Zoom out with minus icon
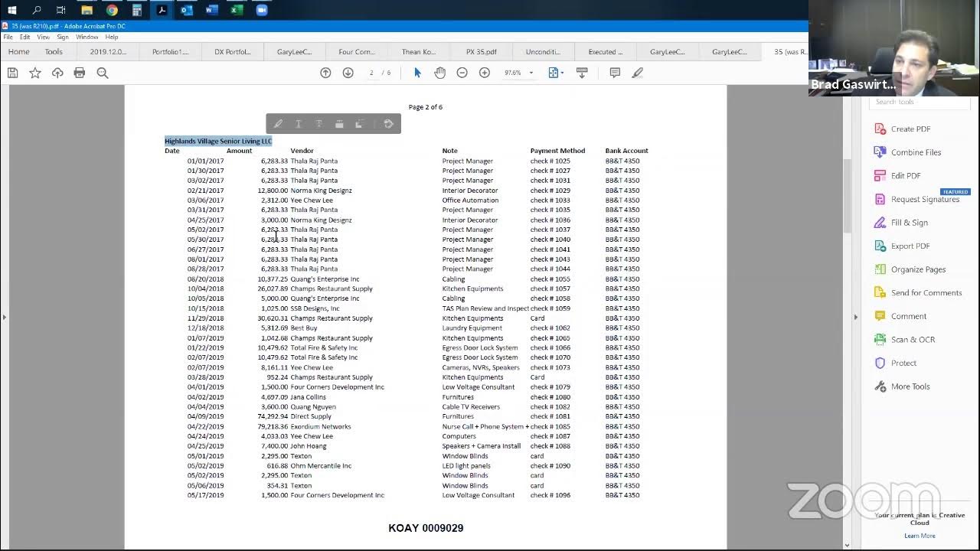 pyautogui.click(x=462, y=73)
